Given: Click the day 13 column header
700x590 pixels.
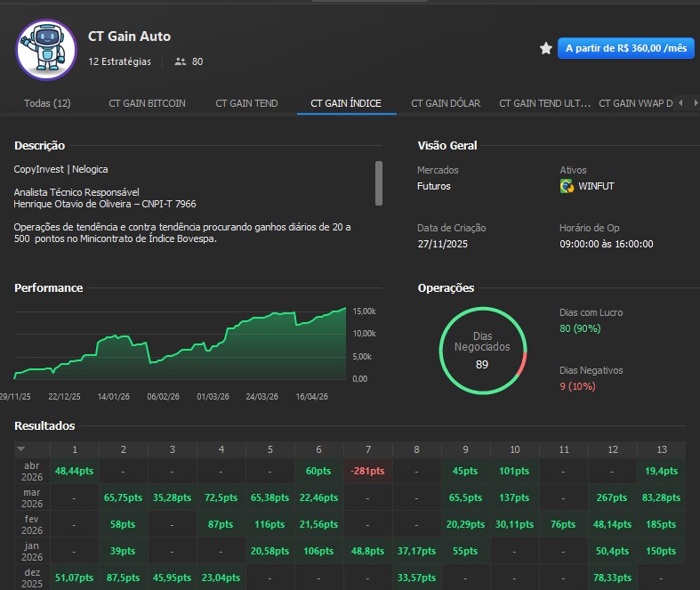Looking at the screenshot, I should [x=662, y=449].
